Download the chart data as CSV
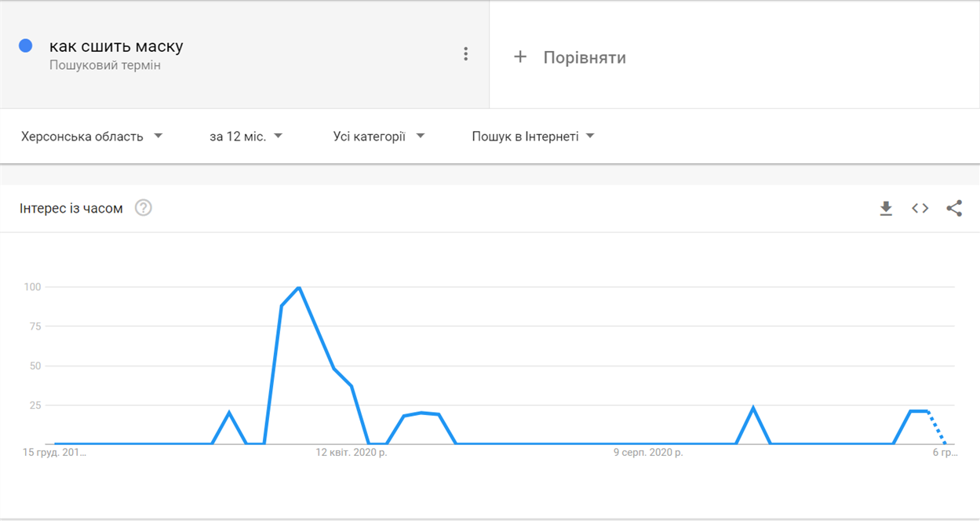980x521 pixels. click(886, 208)
